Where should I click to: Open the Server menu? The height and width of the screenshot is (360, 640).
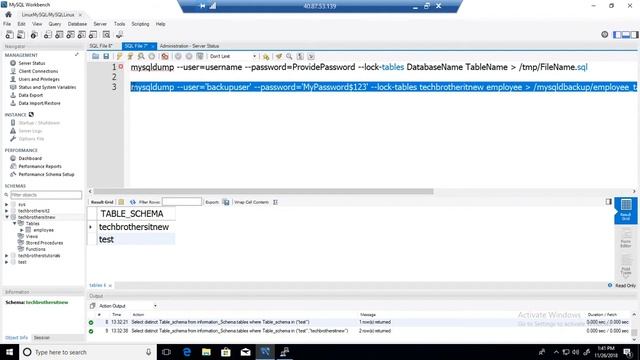(x=100, y=24)
